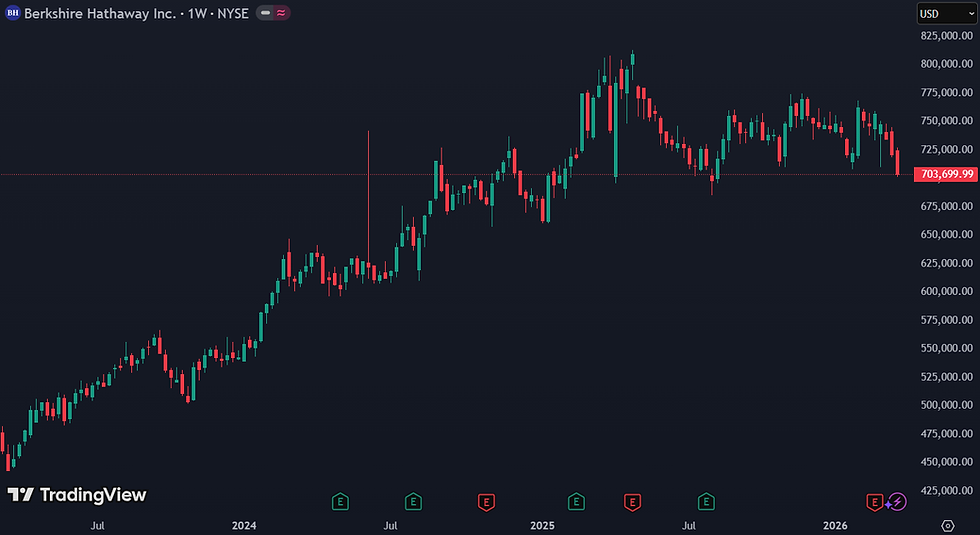Click the TradingView logo
The image size is (980, 535).
tap(77, 495)
